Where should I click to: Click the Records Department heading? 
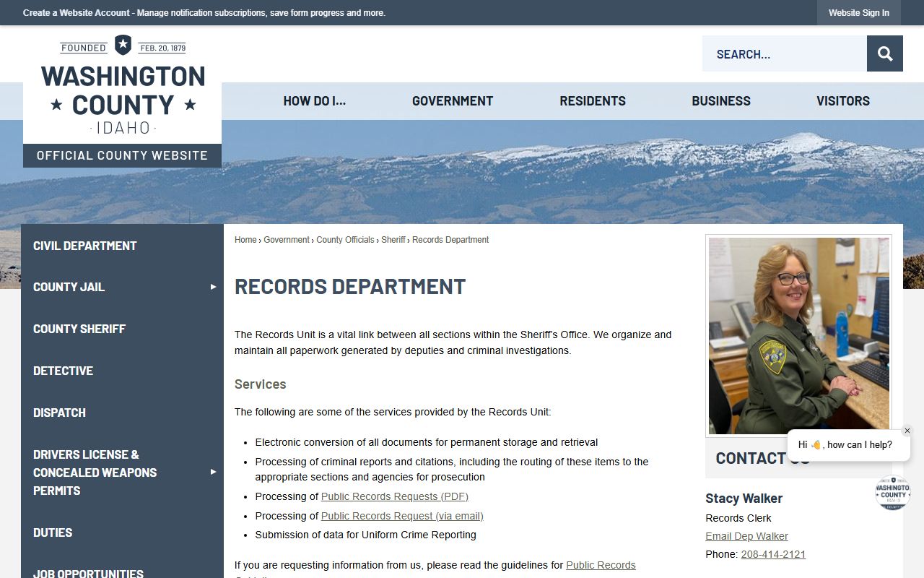(x=350, y=287)
